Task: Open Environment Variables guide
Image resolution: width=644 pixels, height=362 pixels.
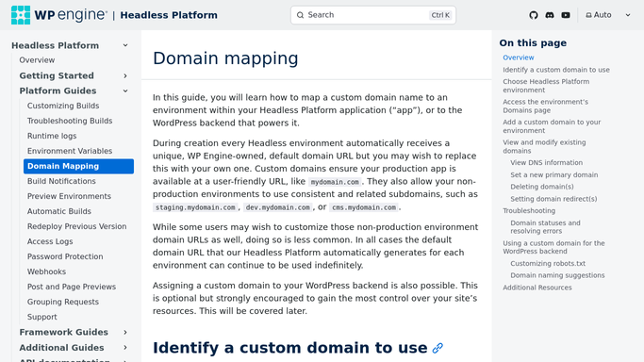Action: (70, 151)
